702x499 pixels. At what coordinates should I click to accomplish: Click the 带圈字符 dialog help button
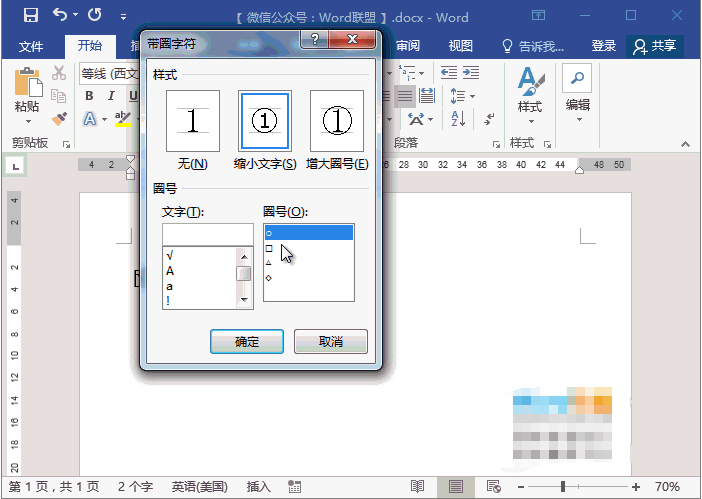315,39
